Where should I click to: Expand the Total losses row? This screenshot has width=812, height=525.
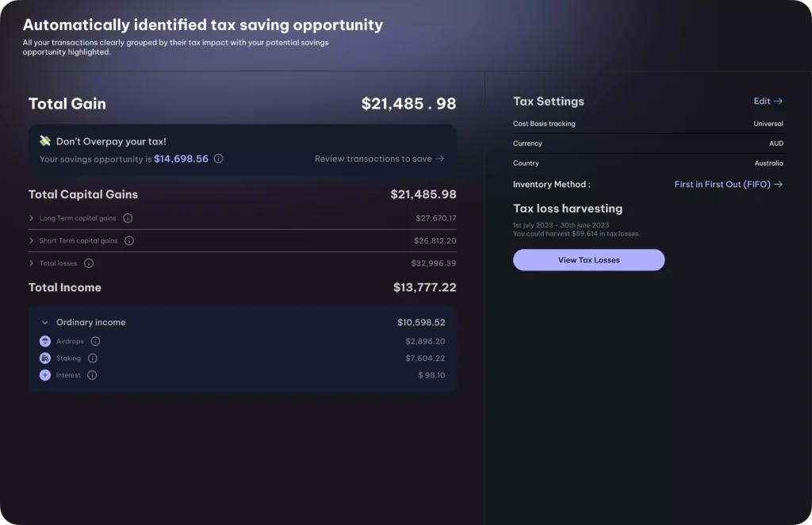pos(32,263)
